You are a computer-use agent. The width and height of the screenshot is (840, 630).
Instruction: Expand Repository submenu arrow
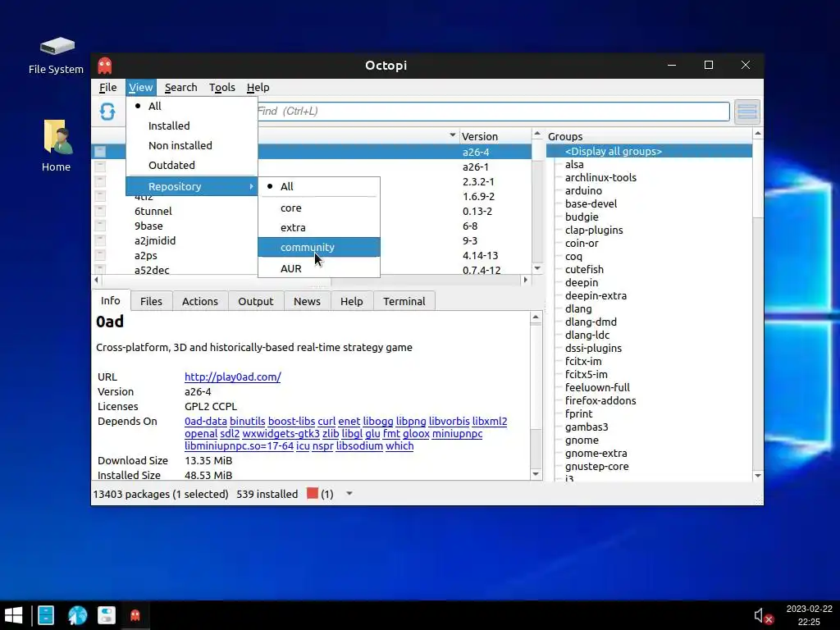(x=251, y=186)
